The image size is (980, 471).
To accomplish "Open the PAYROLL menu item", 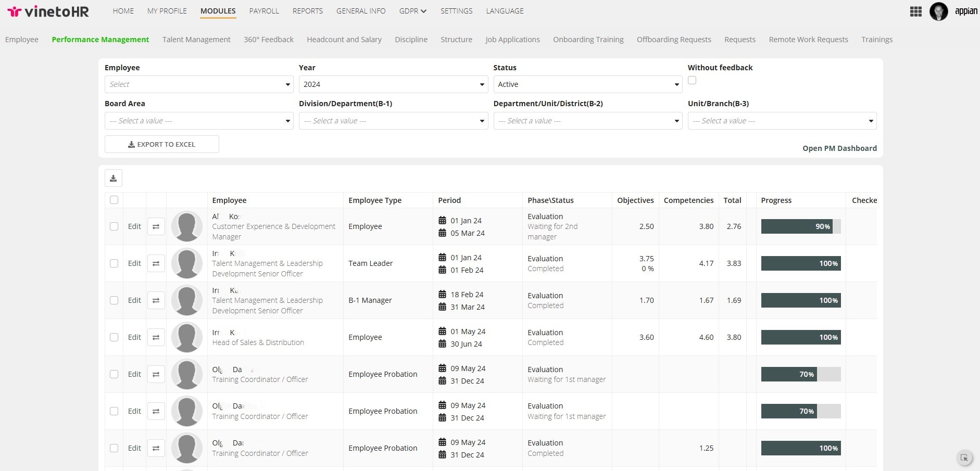I will click(x=264, y=11).
